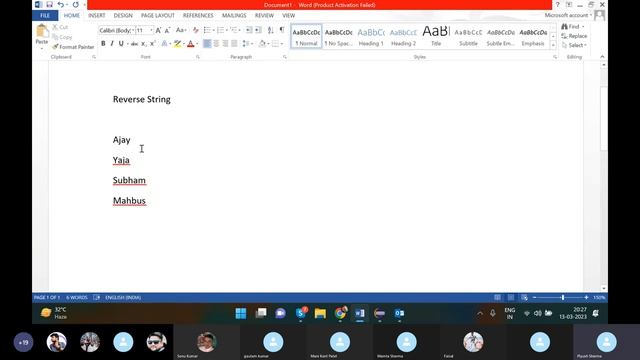Click the Replace button
640x360 pixels.
pos(574,36)
